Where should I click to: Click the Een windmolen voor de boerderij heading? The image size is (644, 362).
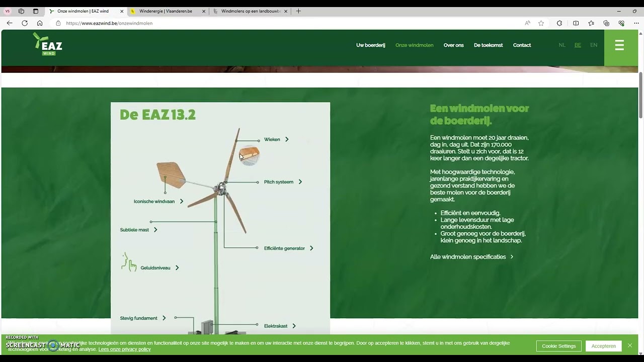click(x=479, y=115)
